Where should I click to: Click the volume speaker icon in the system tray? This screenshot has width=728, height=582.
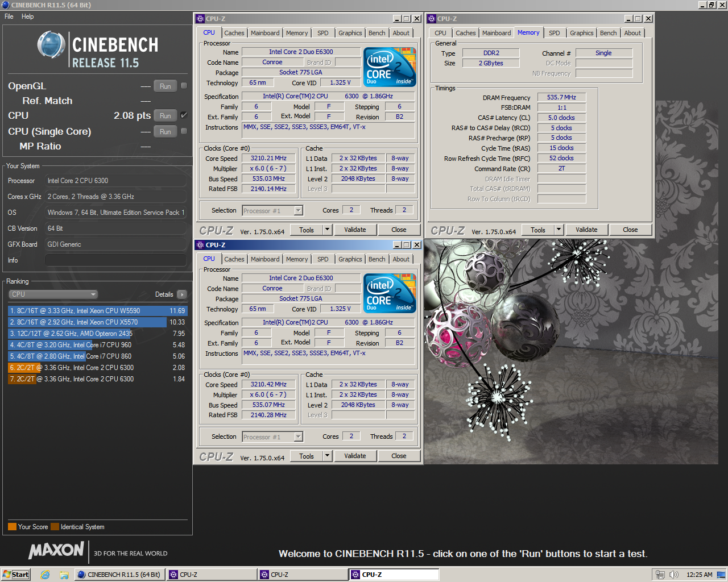[x=674, y=575]
